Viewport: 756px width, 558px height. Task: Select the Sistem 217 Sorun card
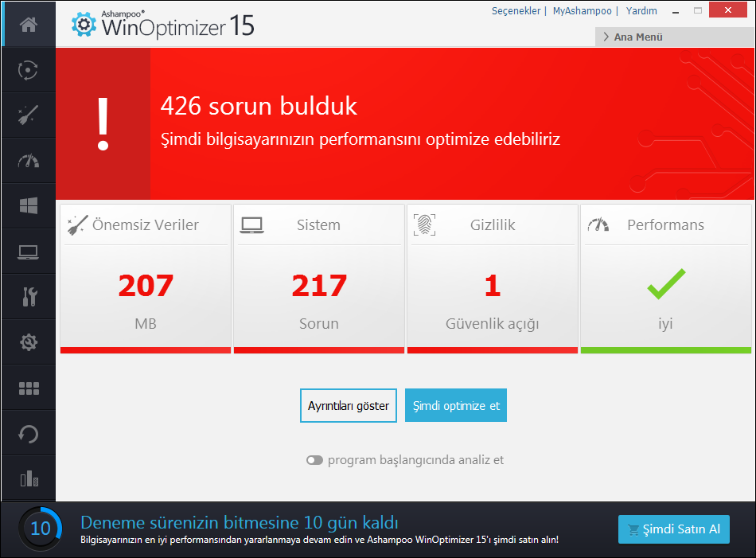[x=318, y=279]
